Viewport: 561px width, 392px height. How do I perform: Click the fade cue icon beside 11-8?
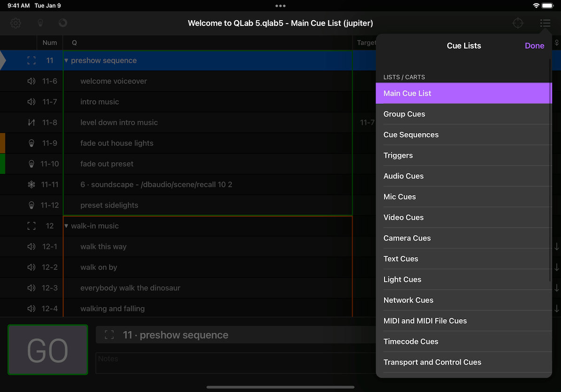(31, 122)
